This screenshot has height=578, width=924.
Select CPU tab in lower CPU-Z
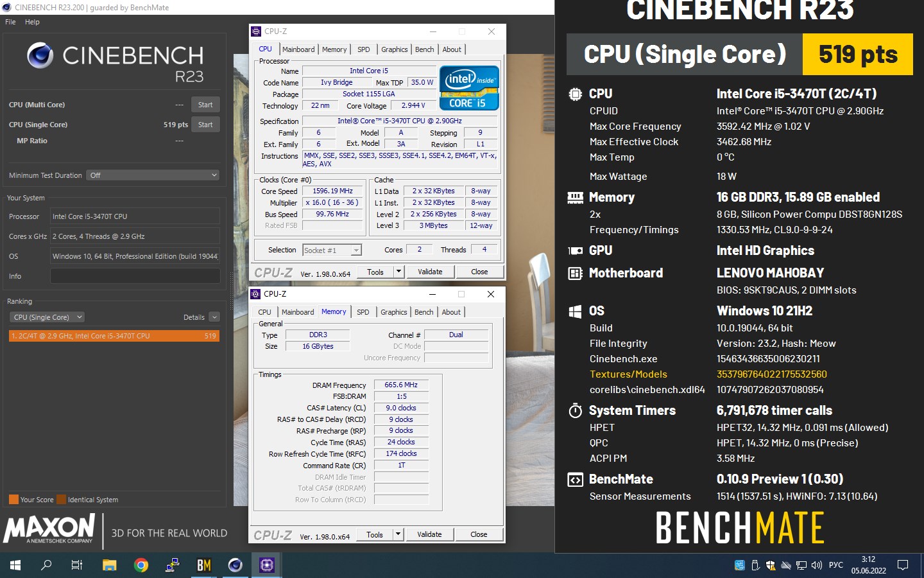[264, 312]
